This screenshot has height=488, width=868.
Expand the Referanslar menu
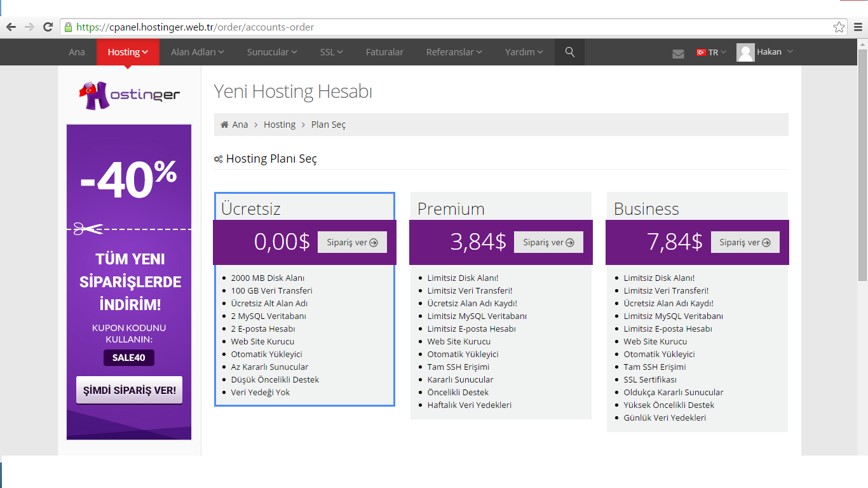pos(454,52)
